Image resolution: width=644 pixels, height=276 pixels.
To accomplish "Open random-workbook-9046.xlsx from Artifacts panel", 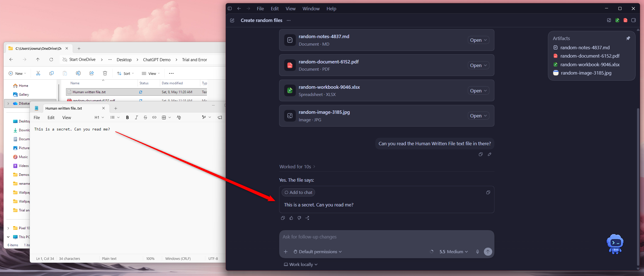I will click(x=590, y=65).
